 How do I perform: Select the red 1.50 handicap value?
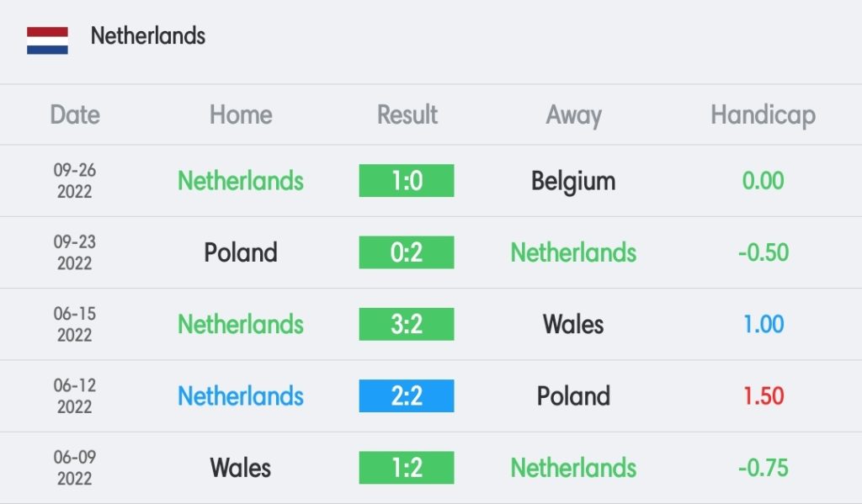763,396
